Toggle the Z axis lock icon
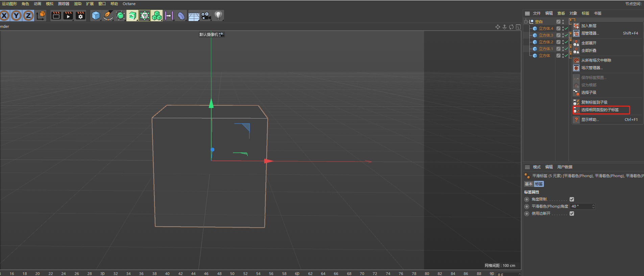Viewport: 644px width, 276px height. (x=28, y=16)
